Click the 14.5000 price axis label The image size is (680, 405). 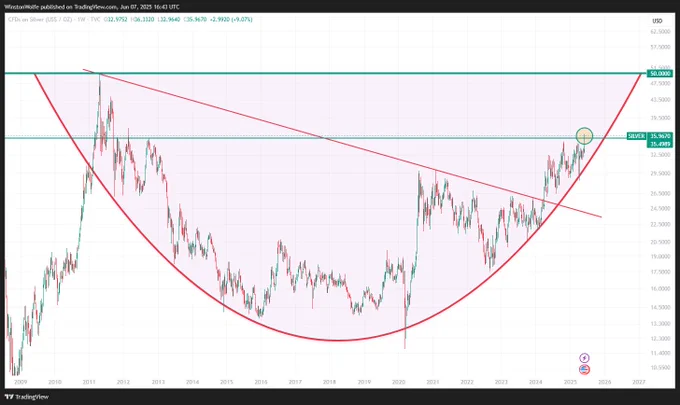[x=660, y=307]
